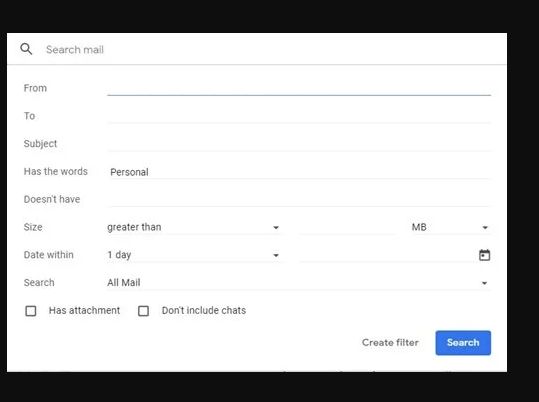Click the Create filter link
The height and width of the screenshot is (402, 539).
[390, 343]
